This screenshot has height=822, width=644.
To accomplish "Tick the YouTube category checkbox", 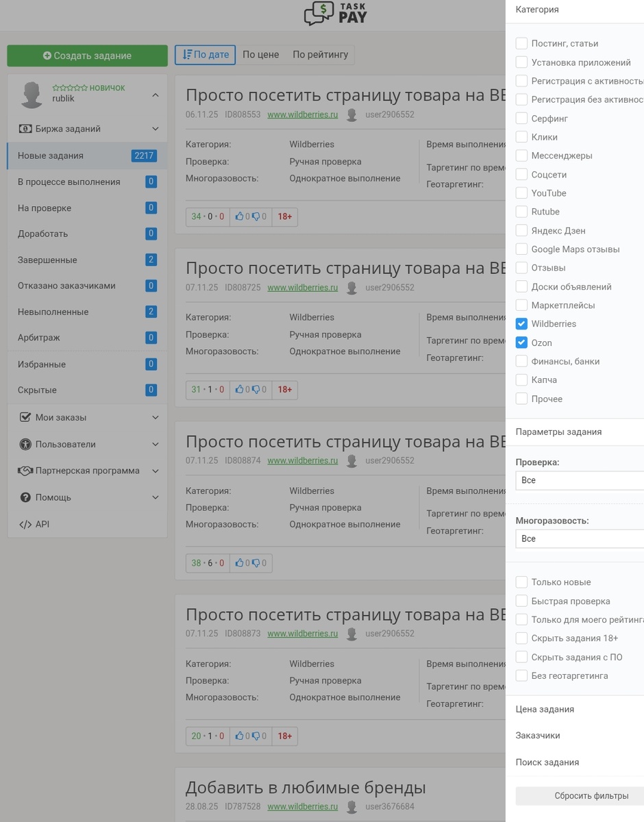I will pyautogui.click(x=521, y=193).
